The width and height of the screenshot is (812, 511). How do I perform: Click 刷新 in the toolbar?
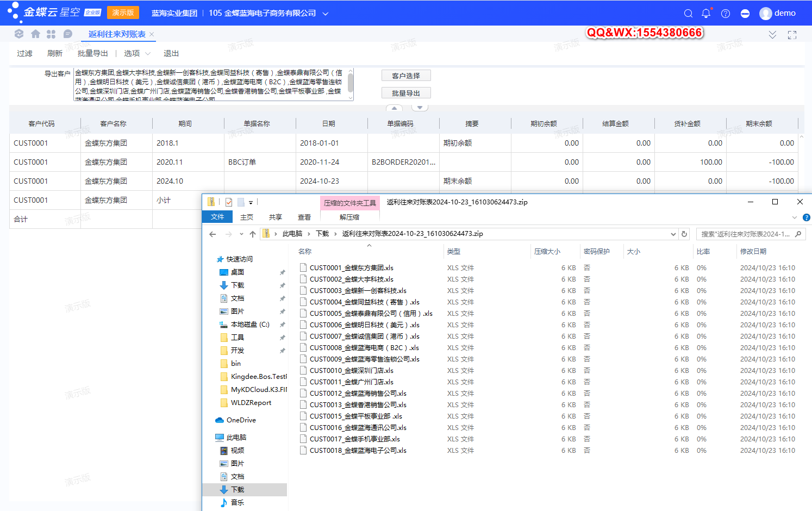[55, 53]
